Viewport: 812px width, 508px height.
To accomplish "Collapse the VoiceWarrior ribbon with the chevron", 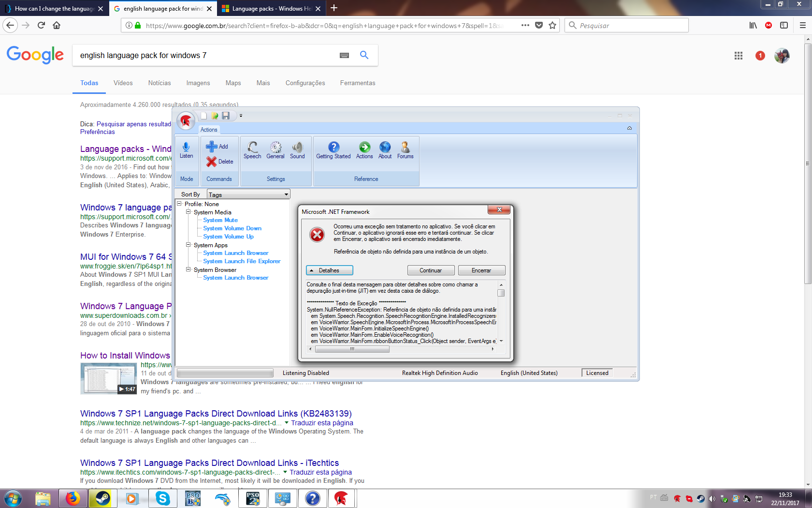I will click(x=629, y=128).
